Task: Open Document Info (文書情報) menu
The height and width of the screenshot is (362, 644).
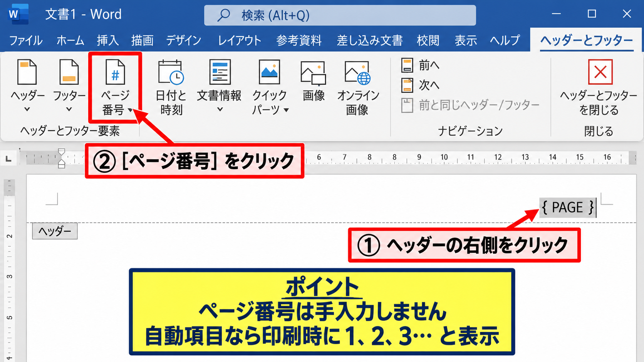Action: click(x=219, y=86)
